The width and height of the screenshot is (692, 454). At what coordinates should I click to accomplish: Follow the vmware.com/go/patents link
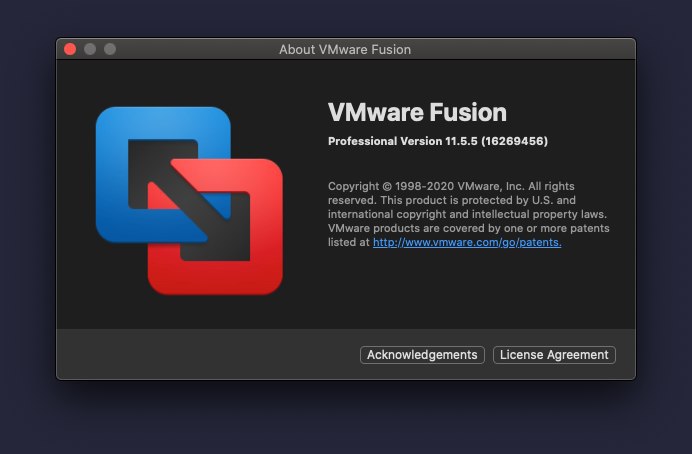(x=467, y=242)
